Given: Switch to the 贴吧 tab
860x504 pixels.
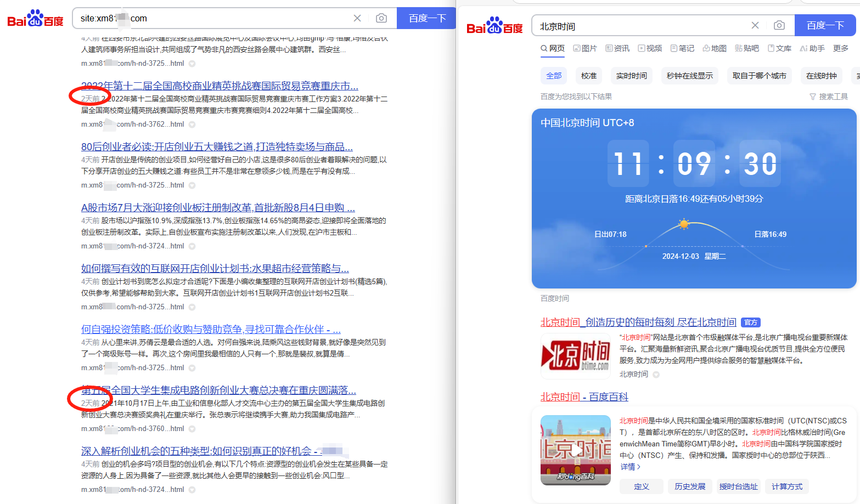Looking at the screenshot, I should [747, 48].
